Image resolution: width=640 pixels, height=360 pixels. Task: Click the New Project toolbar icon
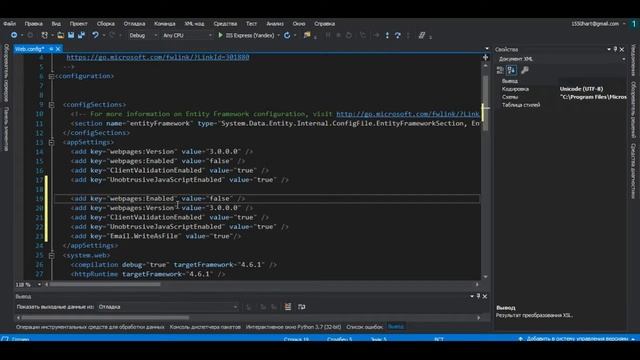(x=44, y=36)
